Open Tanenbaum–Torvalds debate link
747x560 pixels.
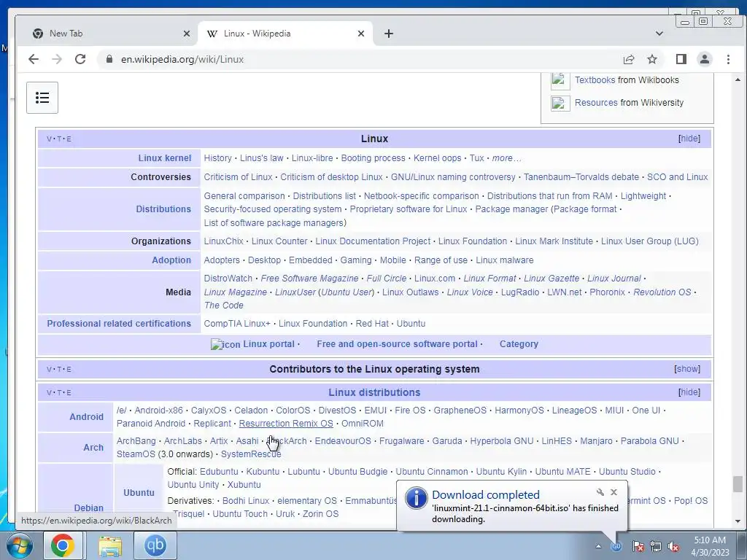point(581,177)
